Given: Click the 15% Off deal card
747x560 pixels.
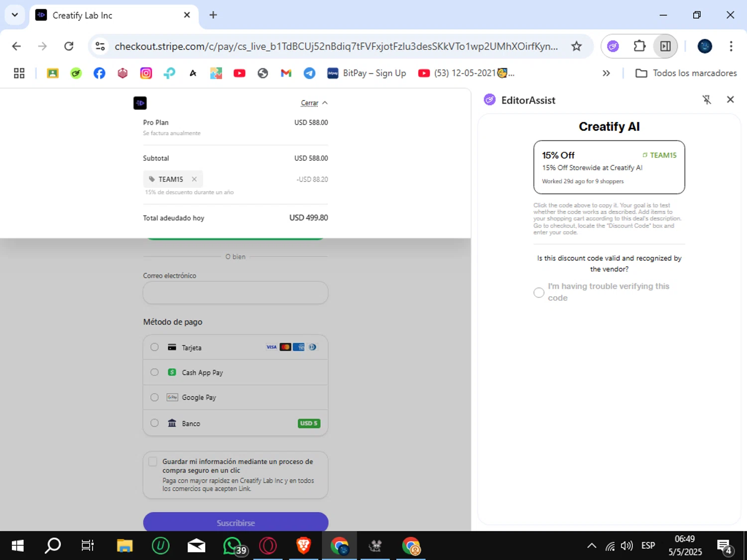Looking at the screenshot, I should (x=609, y=167).
